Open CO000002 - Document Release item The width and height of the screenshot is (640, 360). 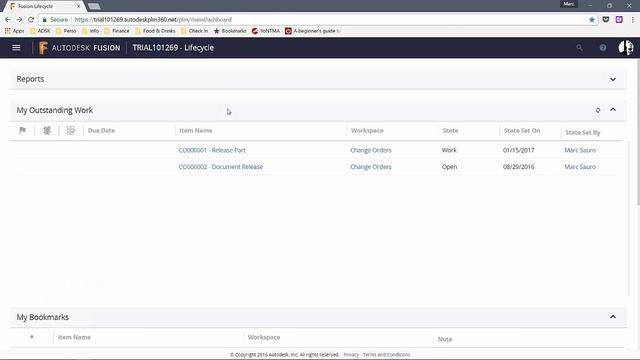point(221,167)
